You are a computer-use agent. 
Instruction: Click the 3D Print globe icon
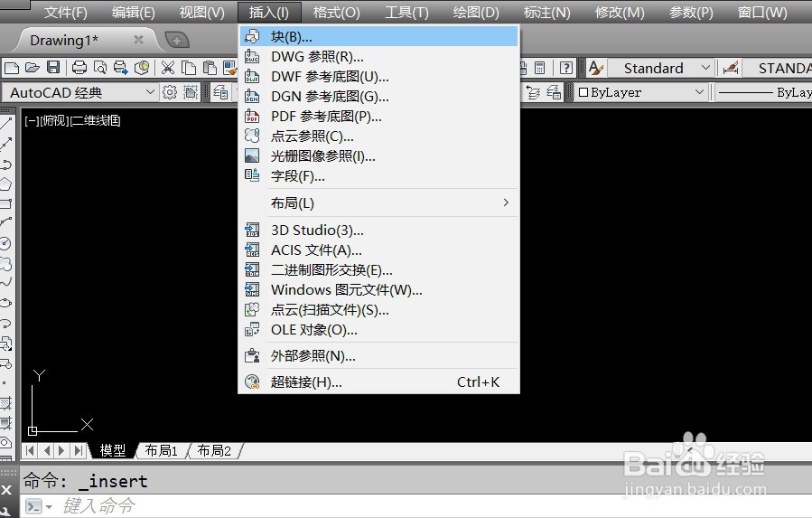[142, 68]
